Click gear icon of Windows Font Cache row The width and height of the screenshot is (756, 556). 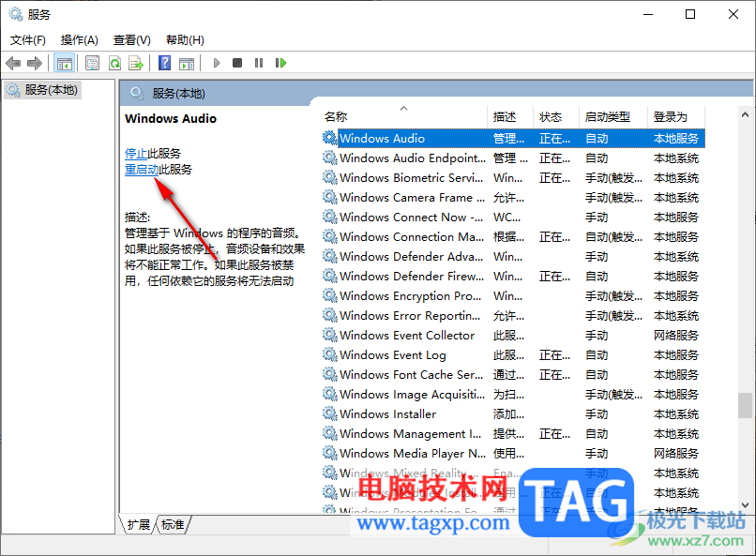[x=330, y=374]
